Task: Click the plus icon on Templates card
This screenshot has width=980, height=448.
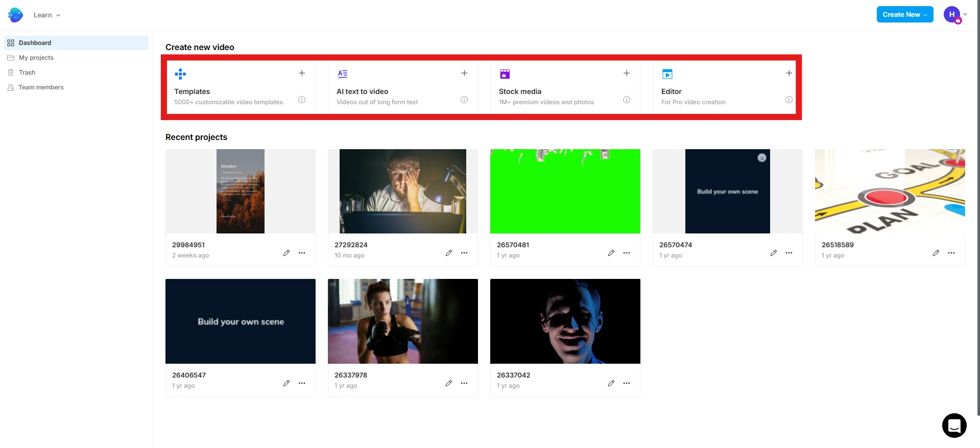Action: pyautogui.click(x=302, y=73)
